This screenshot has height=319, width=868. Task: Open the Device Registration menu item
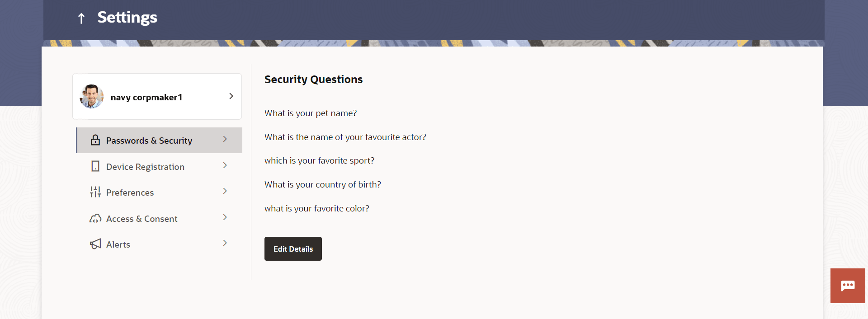tap(145, 167)
